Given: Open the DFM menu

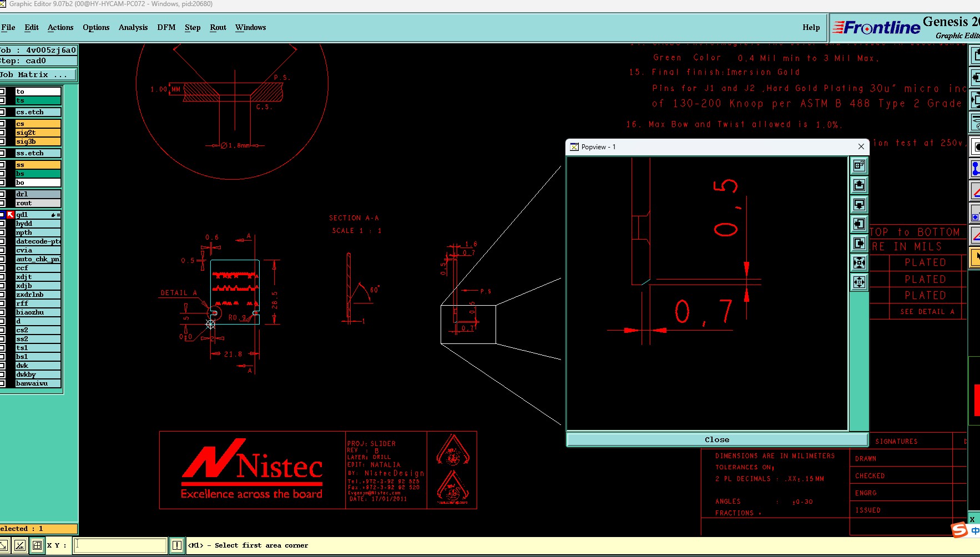Looking at the screenshot, I should (166, 27).
